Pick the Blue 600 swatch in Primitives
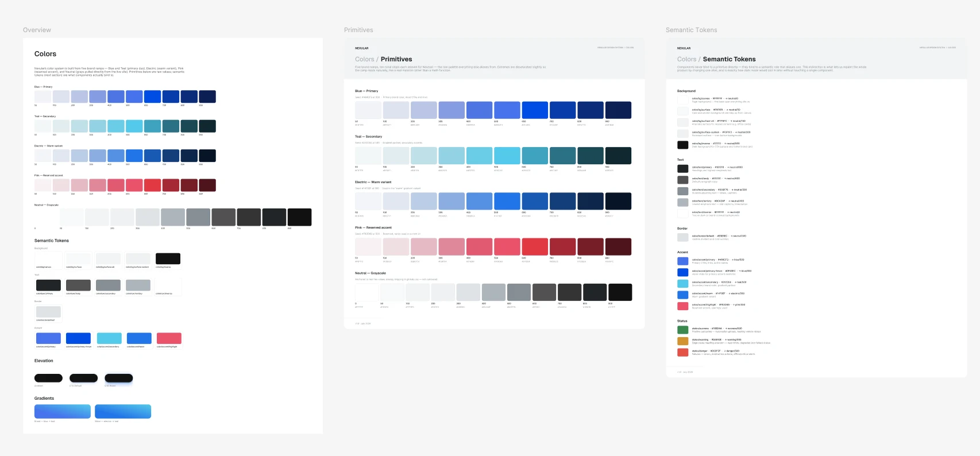 pyautogui.click(x=534, y=110)
